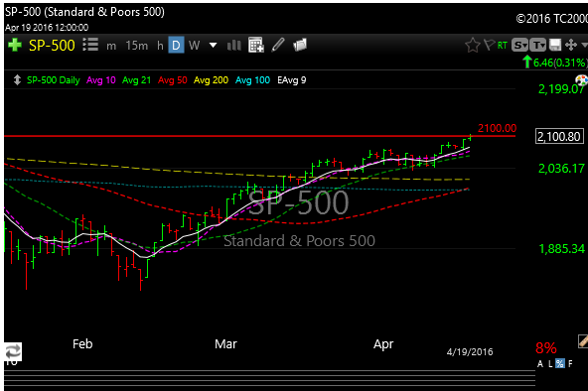Click the RT real-time indicator
The width and height of the screenshot is (588, 391).
(x=503, y=46)
